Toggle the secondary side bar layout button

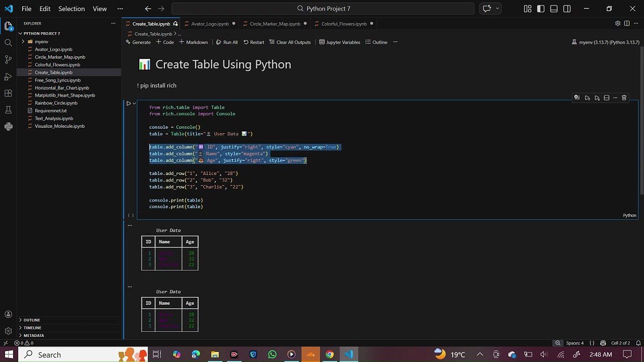point(567,9)
